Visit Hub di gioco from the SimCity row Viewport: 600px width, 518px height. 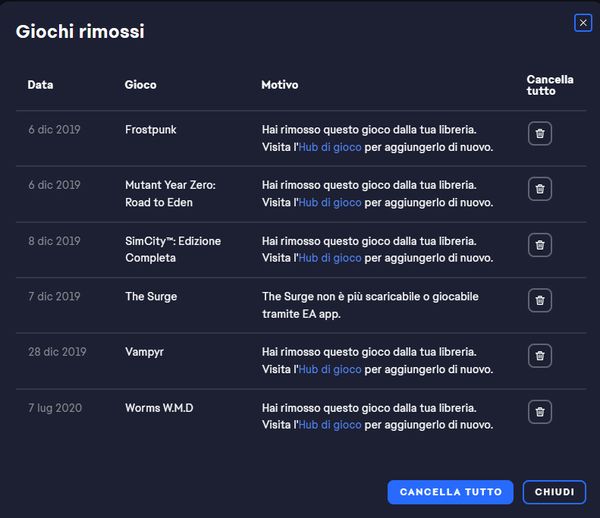pos(330,258)
